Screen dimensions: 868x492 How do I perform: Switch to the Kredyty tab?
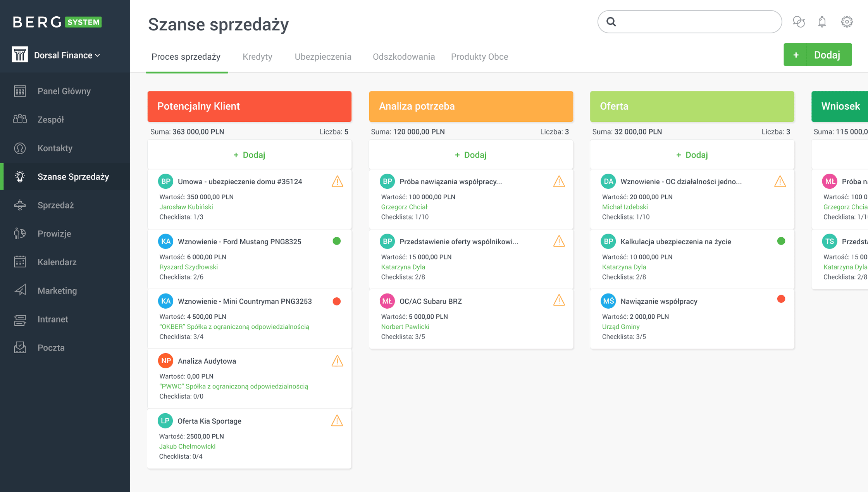tap(257, 57)
